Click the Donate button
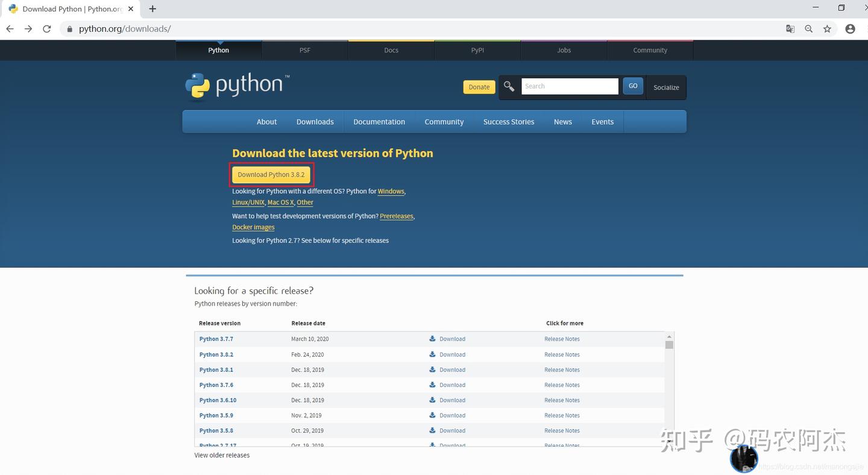Screen dimensions: 868x475 (x=479, y=87)
